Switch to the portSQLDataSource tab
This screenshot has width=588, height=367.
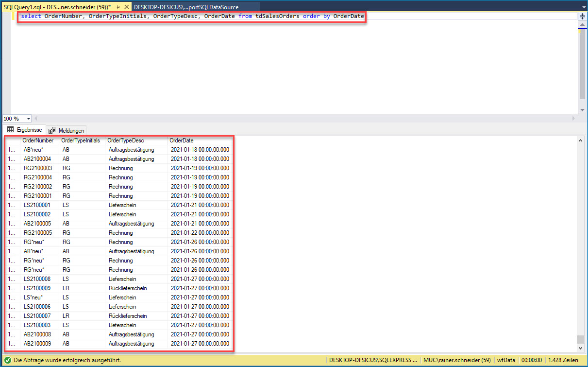186,7
